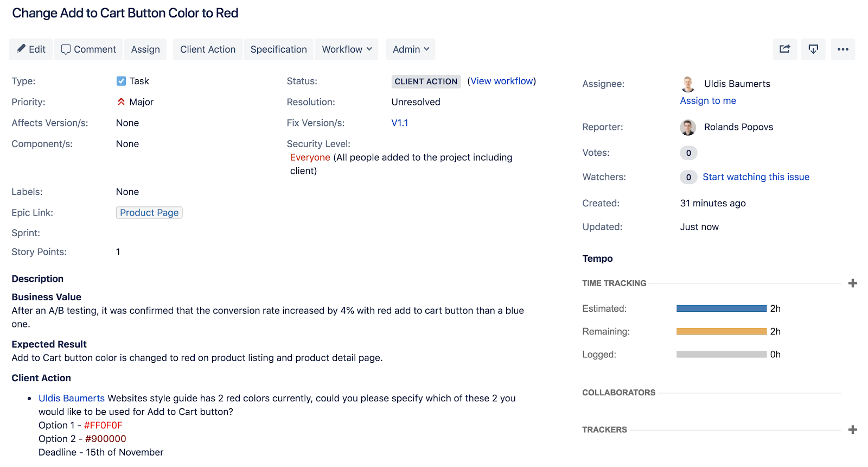Open the Product Page epic link
The height and width of the screenshot is (467, 868).
(x=149, y=213)
